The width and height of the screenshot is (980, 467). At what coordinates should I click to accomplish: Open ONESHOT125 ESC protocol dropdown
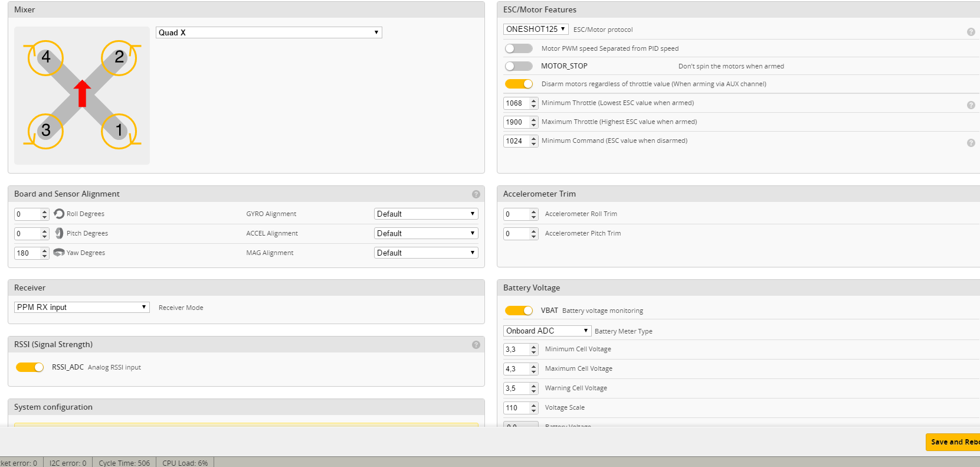pos(536,29)
